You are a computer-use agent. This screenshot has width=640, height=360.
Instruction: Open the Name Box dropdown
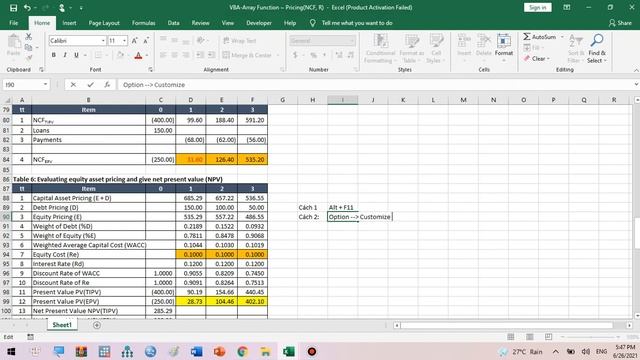pyautogui.click(x=45, y=84)
